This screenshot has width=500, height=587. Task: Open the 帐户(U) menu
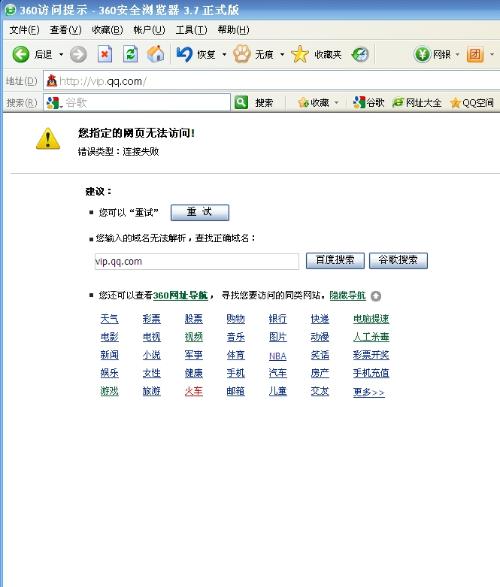149,30
